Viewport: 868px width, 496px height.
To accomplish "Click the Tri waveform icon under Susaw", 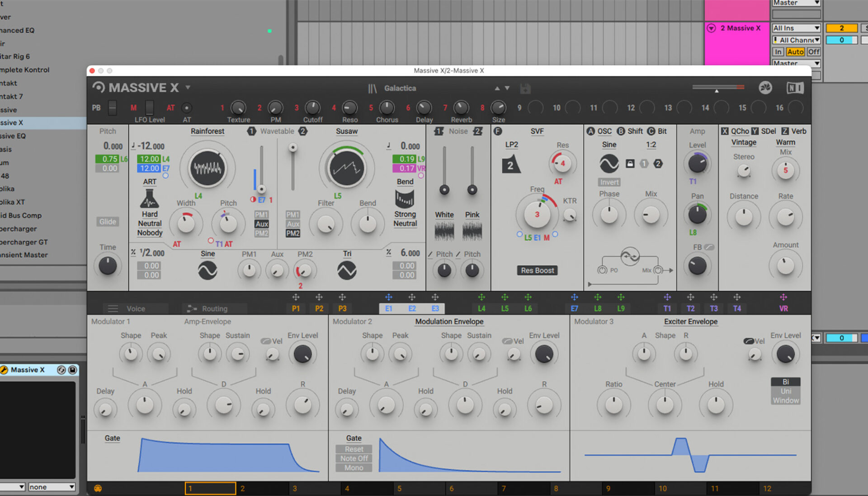I will tap(347, 270).
